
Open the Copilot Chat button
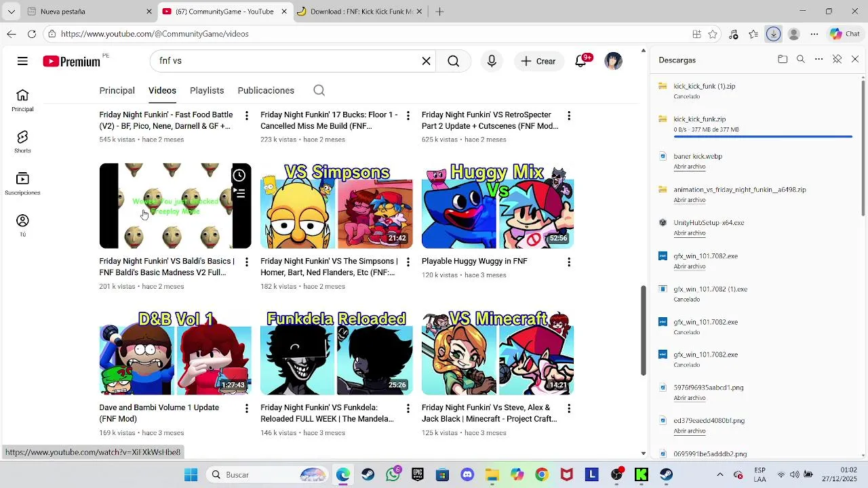point(845,34)
